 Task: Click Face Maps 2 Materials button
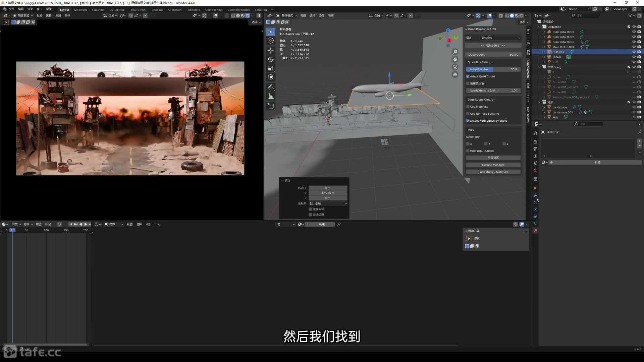click(493, 172)
